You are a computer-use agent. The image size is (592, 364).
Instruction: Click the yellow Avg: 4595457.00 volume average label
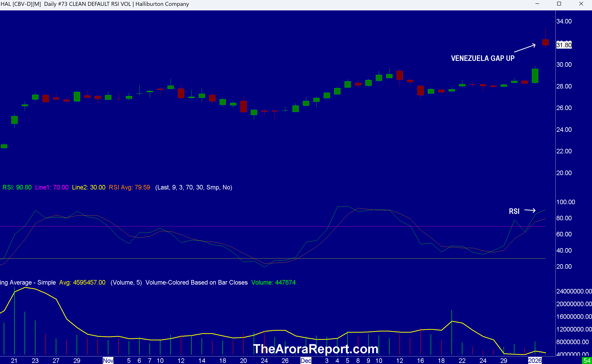click(x=82, y=282)
